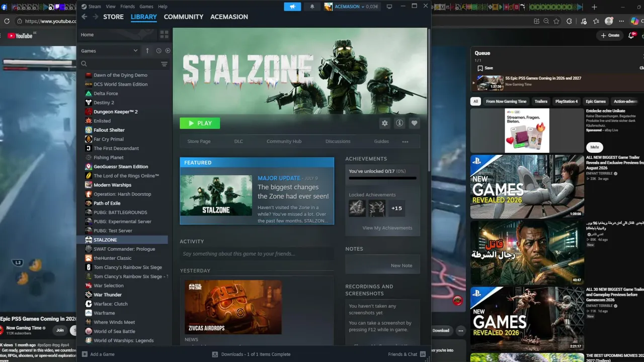
Task: Open YouTube notifications bell
Action: [632, 35]
